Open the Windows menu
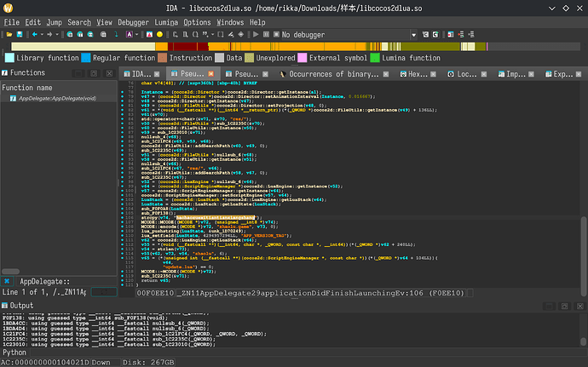 pos(230,22)
